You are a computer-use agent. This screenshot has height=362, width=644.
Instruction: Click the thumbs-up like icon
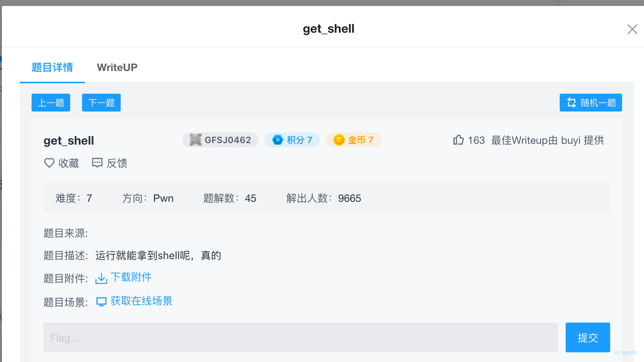click(458, 140)
